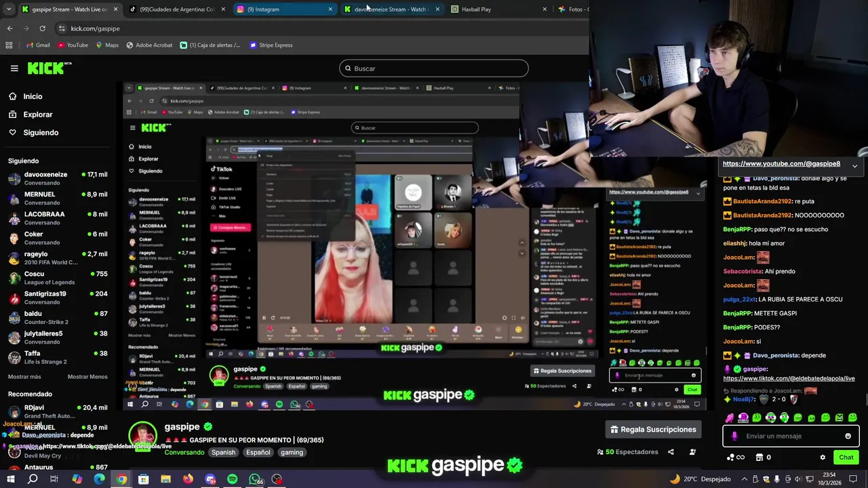Open the emoji picker in chat input
868x488 pixels.
[x=848, y=436]
